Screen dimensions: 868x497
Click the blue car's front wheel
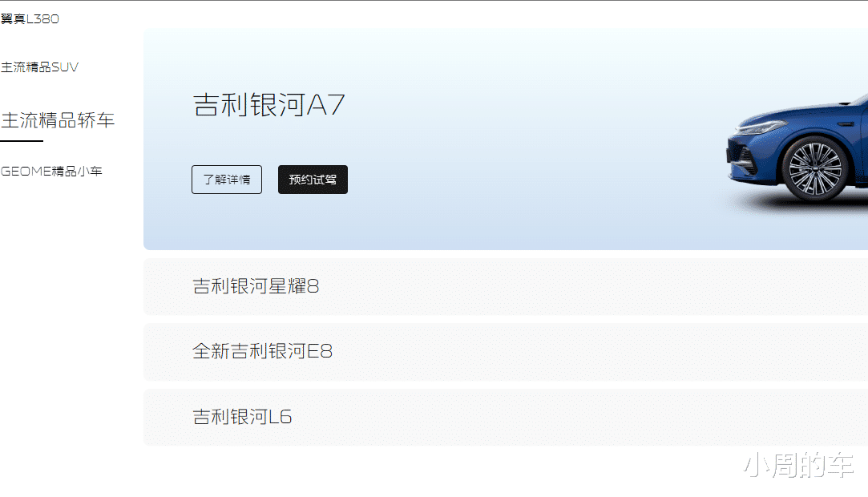(x=814, y=169)
